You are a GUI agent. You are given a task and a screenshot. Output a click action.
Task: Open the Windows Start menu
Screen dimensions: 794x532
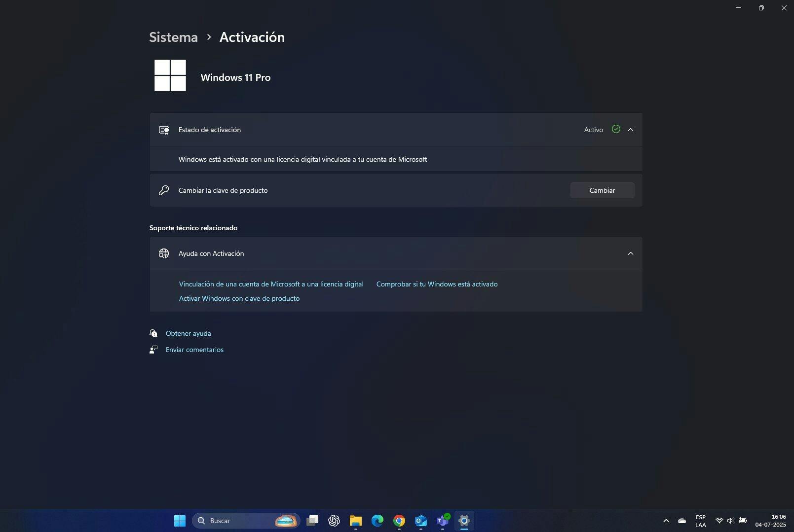(x=180, y=521)
